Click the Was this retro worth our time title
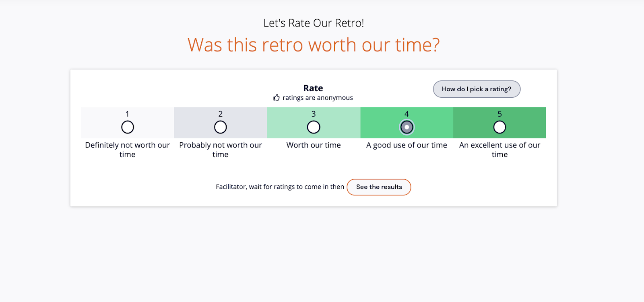 314,45
